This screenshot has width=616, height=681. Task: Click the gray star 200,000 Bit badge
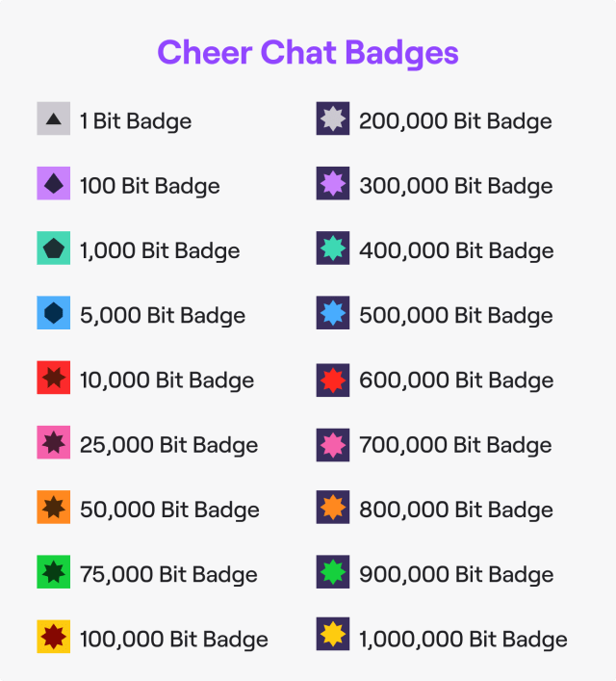click(332, 119)
